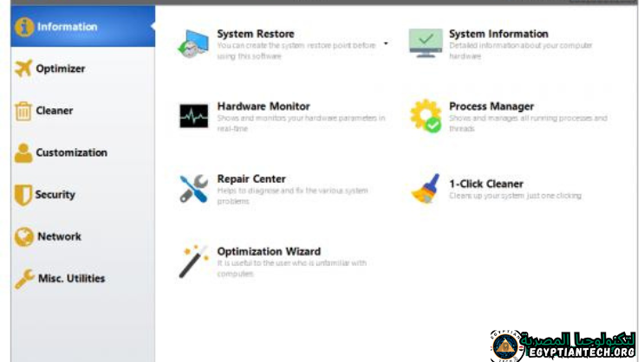Image resolution: width=644 pixels, height=362 pixels.
Task: Expand the System Restore dropdown arrow
Action: tap(386, 43)
